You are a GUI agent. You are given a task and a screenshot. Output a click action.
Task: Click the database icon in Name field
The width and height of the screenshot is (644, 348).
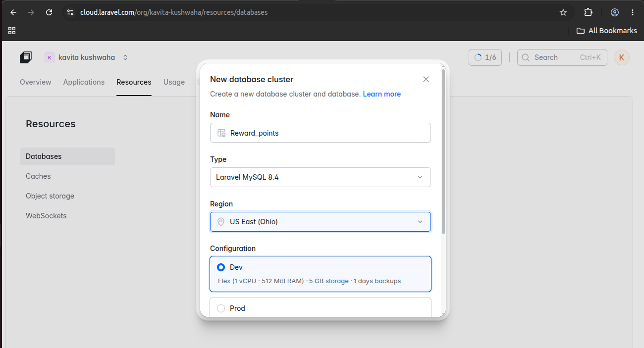click(x=221, y=133)
